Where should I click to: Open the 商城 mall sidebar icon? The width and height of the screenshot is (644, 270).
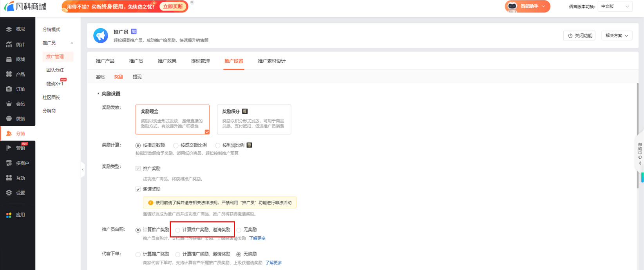tap(9, 59)
